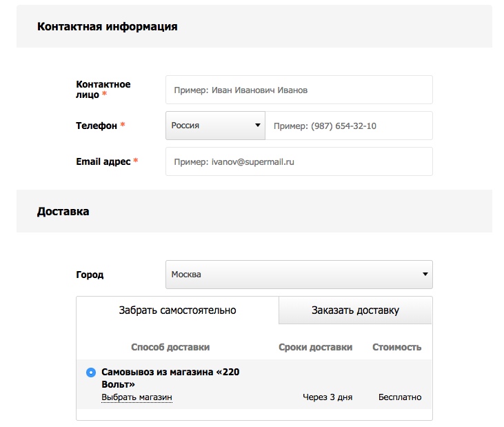The height and width of the screenshot is (427, 504).
Task: Open the Выбрать магазин link
Action: click(137, 397)
